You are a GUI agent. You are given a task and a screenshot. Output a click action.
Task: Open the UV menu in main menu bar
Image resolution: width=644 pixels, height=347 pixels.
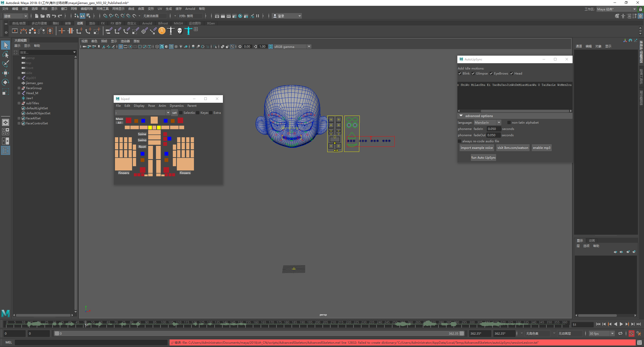pos(160,9)
